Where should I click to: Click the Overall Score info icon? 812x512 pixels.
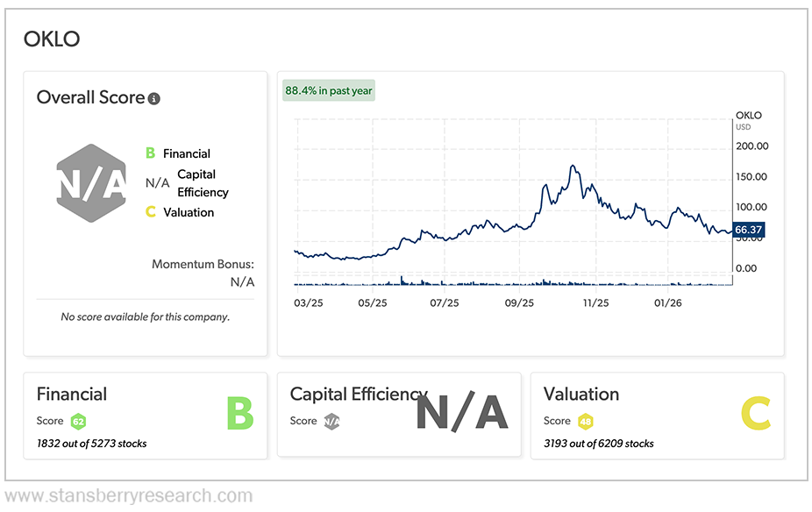(154, 99)
